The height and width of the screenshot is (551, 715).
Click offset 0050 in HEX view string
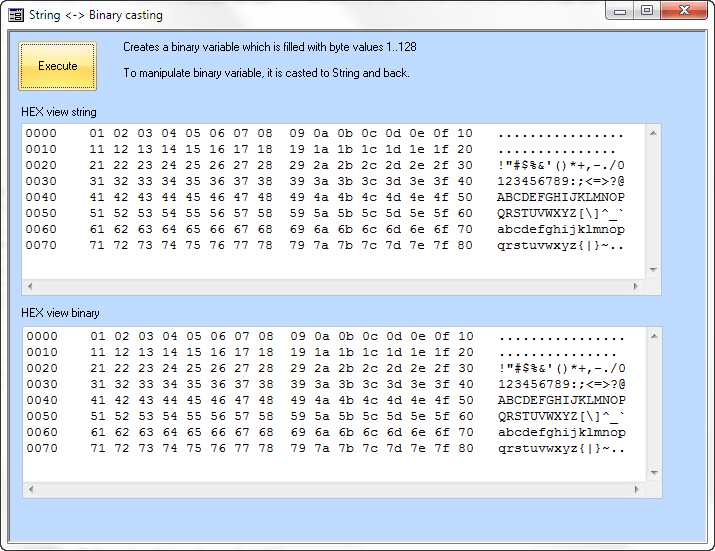[41, 213]
